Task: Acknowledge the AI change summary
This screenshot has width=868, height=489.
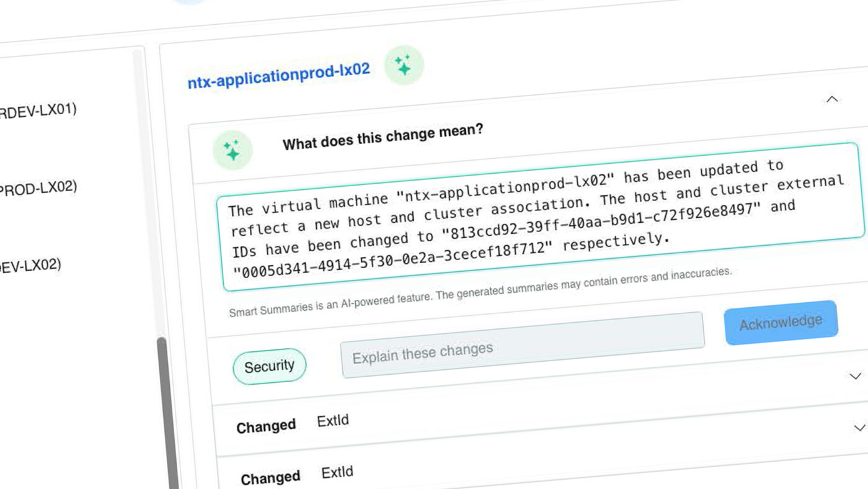Action: click(781, 319)
